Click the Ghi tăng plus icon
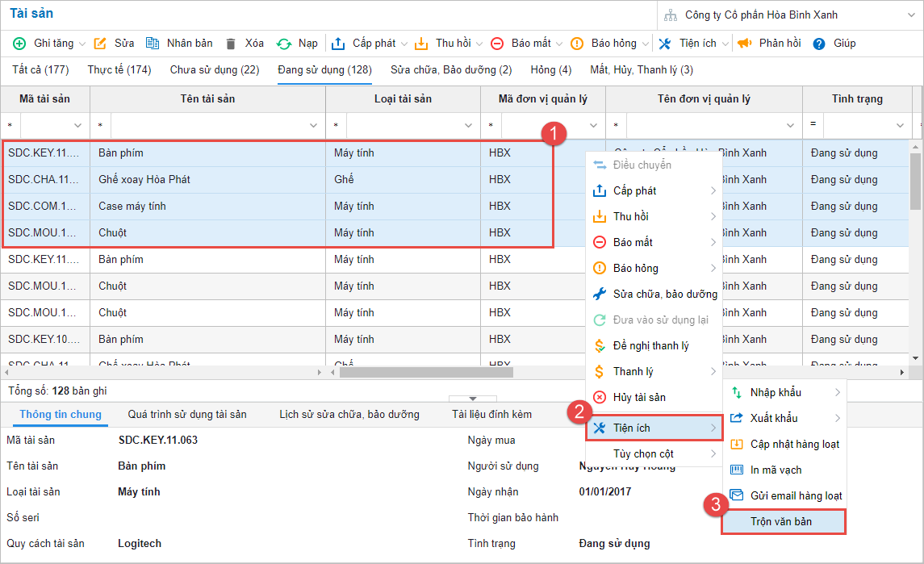The width and height of the screenshot is (924, 564). [x=19, y=44]
